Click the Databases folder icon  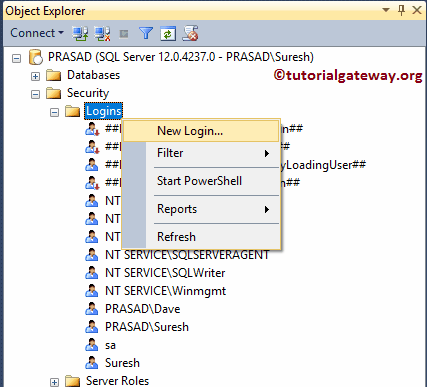pos(53,76)
